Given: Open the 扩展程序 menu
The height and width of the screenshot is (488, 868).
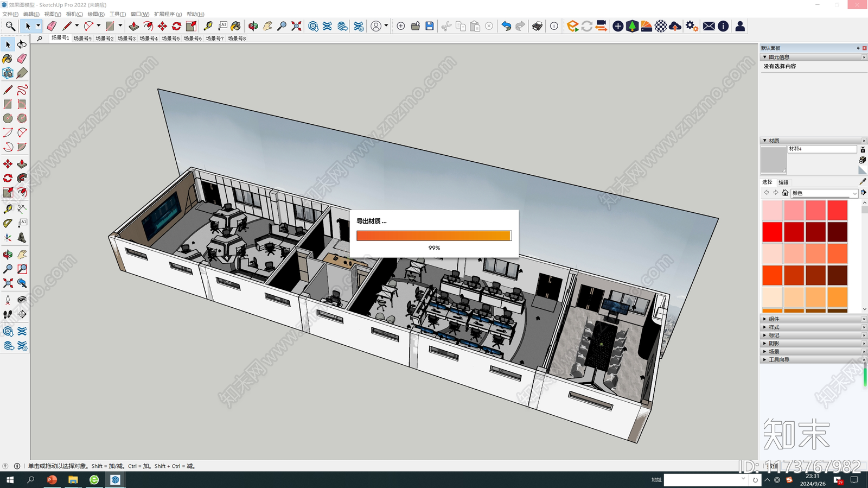Looking at the screenshot, I should pos(168,14).
